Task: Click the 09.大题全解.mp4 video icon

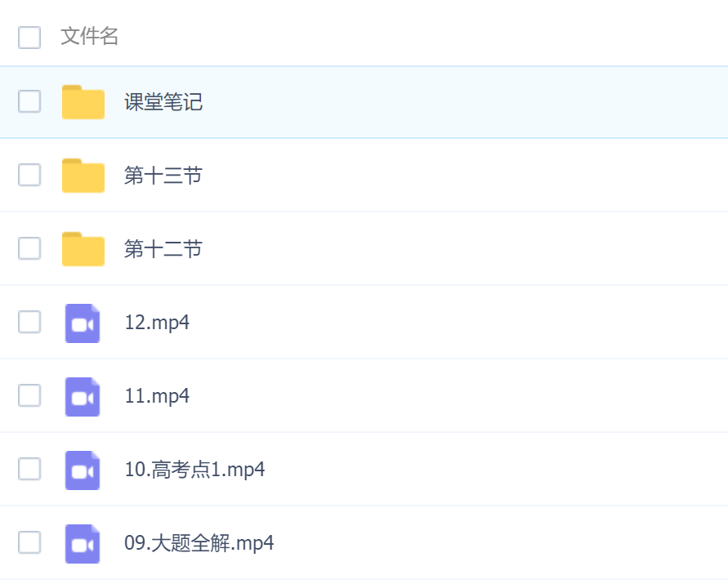Action: click(x=83, y=543)
